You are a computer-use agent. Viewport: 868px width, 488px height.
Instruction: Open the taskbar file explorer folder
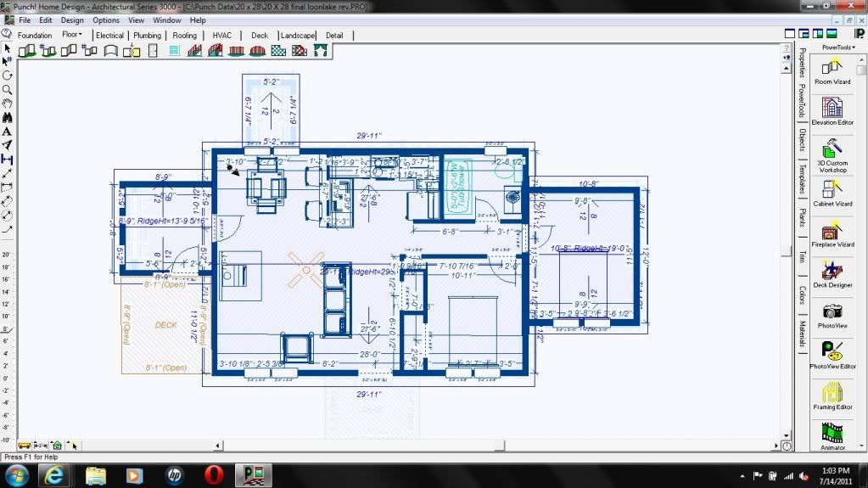(x=95, y=475)
